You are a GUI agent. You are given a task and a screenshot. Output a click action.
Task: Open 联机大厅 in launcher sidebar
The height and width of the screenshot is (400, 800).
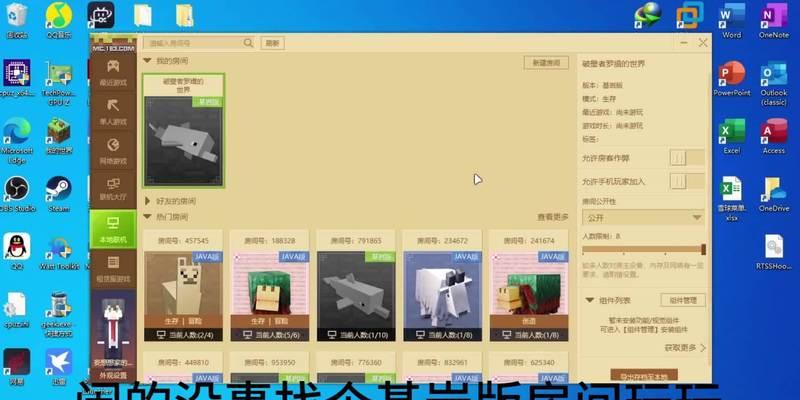(x=113, y=189)
